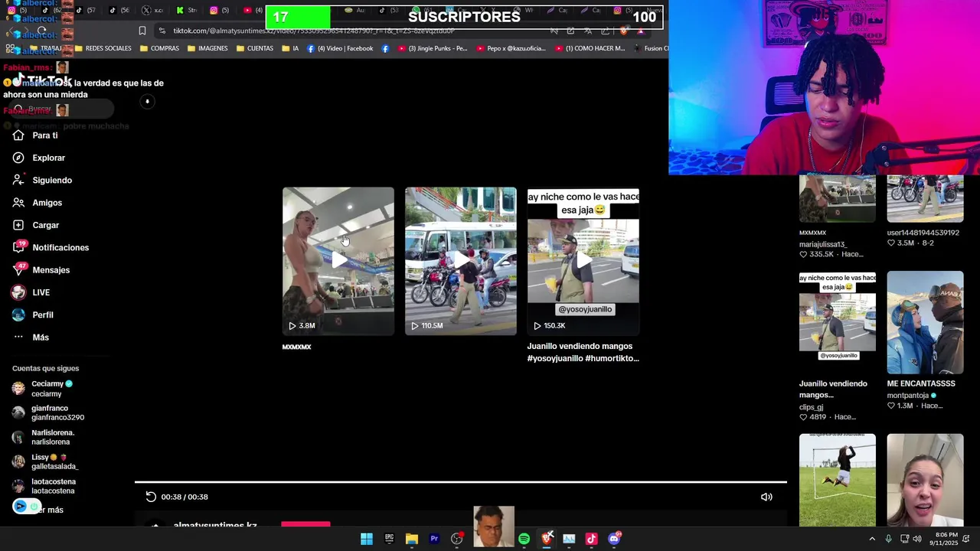
Task: Click the MXMXMX caption under first suggestion
Action: [296, 347]
